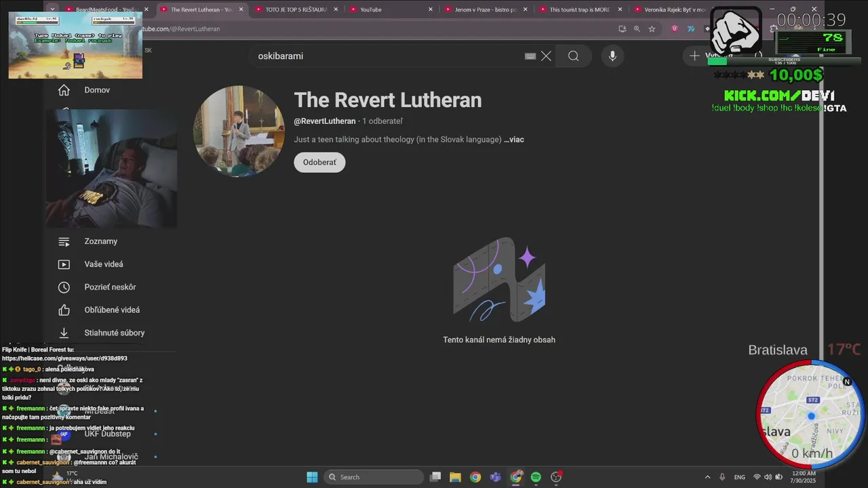Close the BeardMeatsFood tab
Image resolution: width=868 pixels, height=488 pixels.
[x=146, y=9]
